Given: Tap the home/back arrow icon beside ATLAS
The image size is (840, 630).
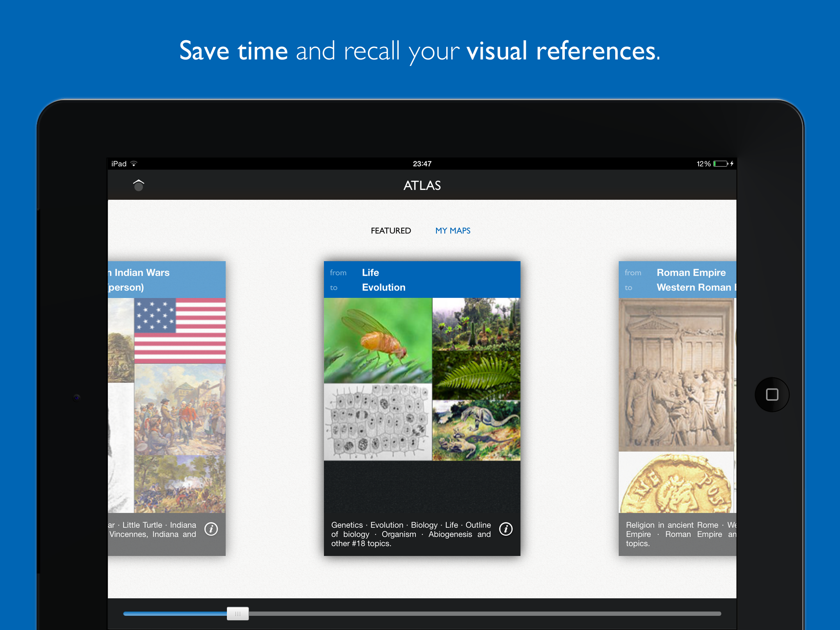Looking at the screenshot, I should coord(139,185).
